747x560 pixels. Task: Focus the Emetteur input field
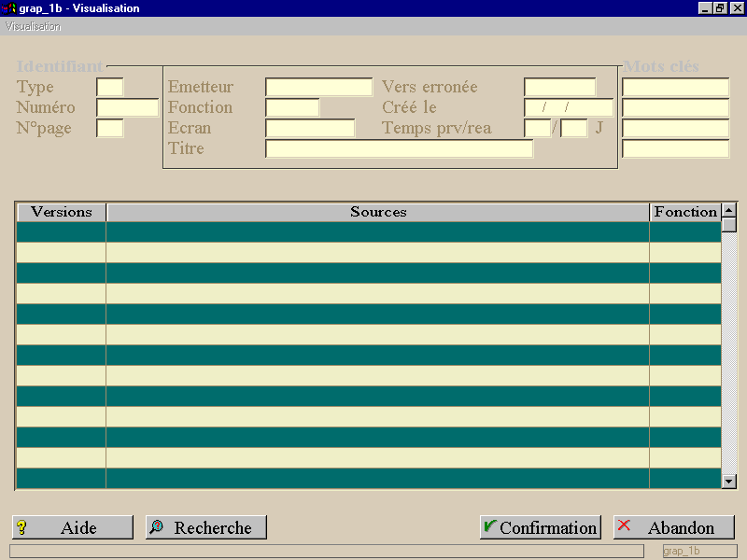point(319,87)
